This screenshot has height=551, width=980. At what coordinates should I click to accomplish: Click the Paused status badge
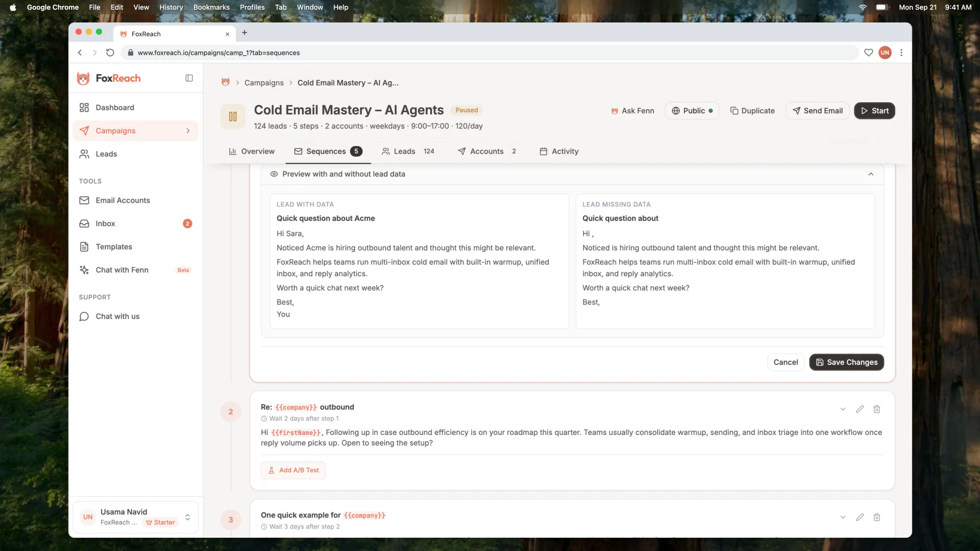point(467,110)
